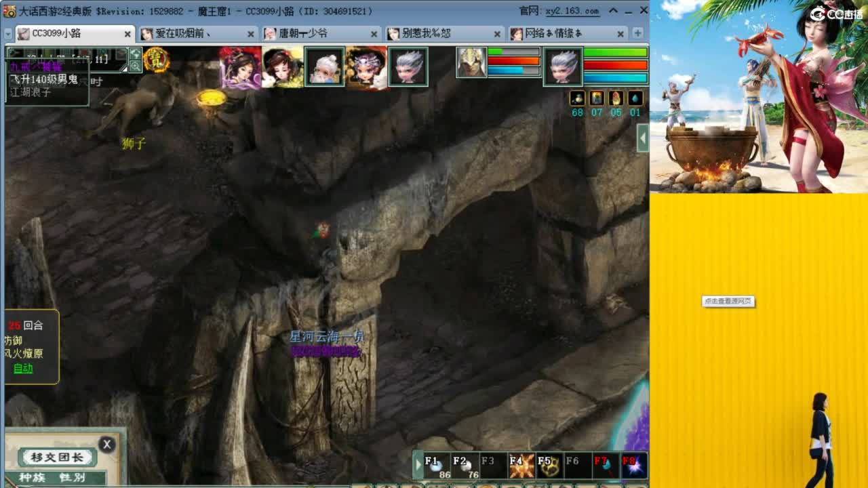The width and height of the screenshot is (868, 488).
Task: Click the 风火燎原 skill text
Action: tap(23, 354)
